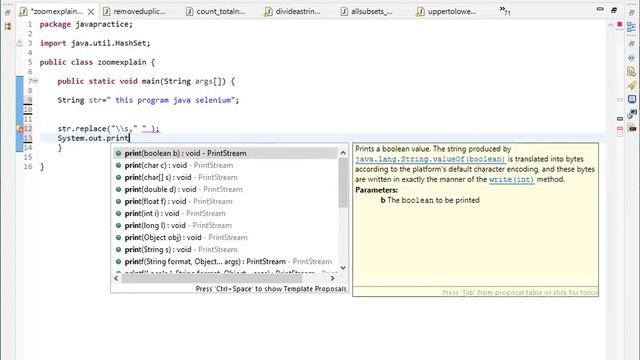
Task: Select print(int i) proposal
Action: point(225,213)
